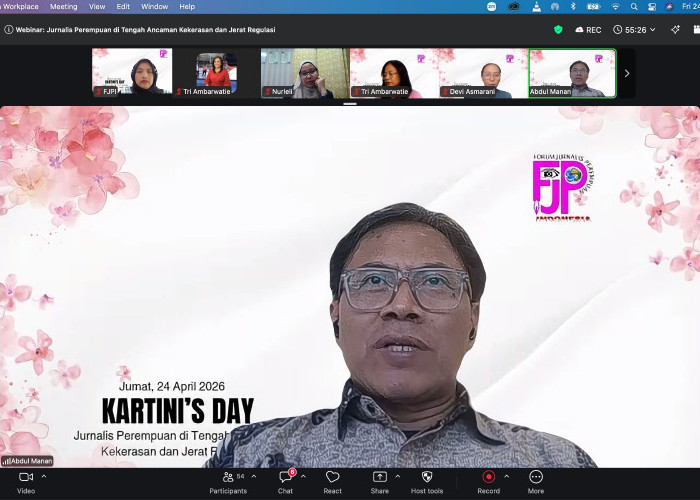Toggle the Video camera button
700x500 pixels.
pyautogui.click(x=26, y=482)
